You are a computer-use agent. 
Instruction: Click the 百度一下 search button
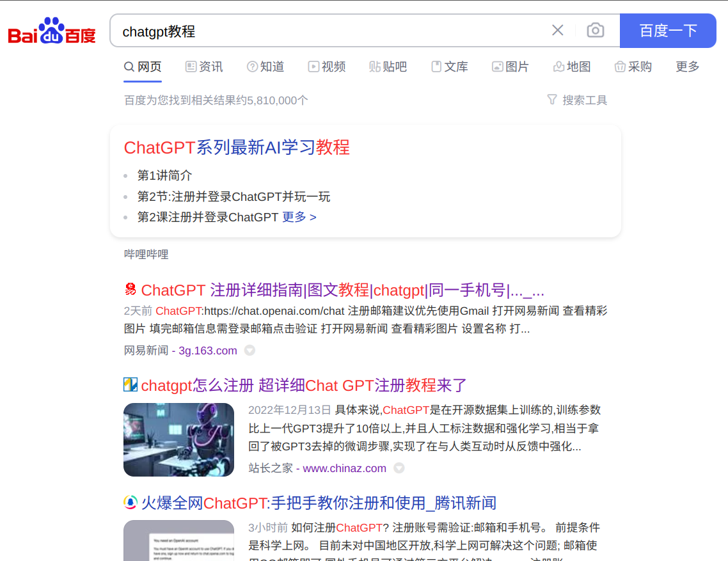pyautogui.click(x=668, y=31)
